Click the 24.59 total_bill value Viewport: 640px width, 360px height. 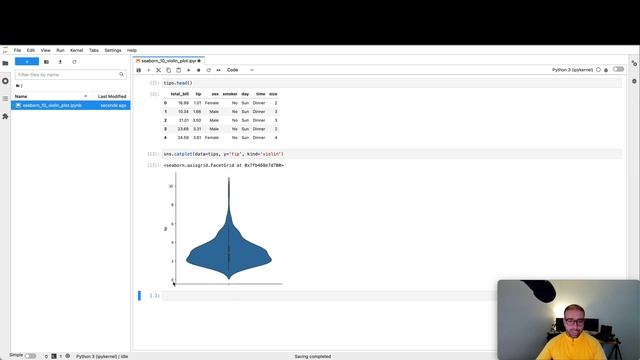[x=183, y=138]
